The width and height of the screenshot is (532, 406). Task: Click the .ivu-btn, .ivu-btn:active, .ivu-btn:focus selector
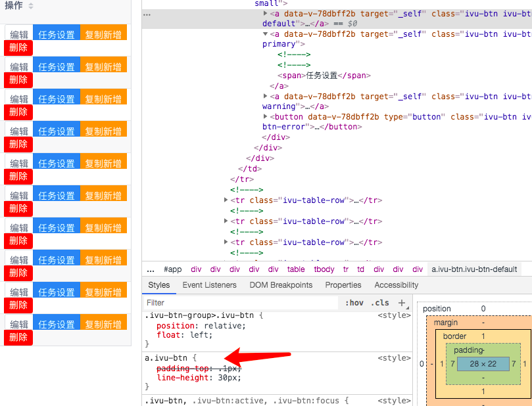click(x=242, y=401)
